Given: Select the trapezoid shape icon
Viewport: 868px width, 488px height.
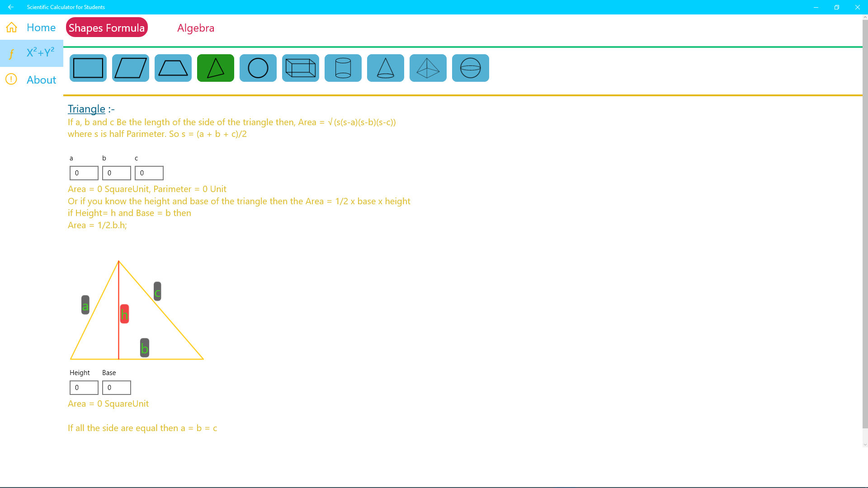Looking at the screenshot, I should click(x=173, y=68).
